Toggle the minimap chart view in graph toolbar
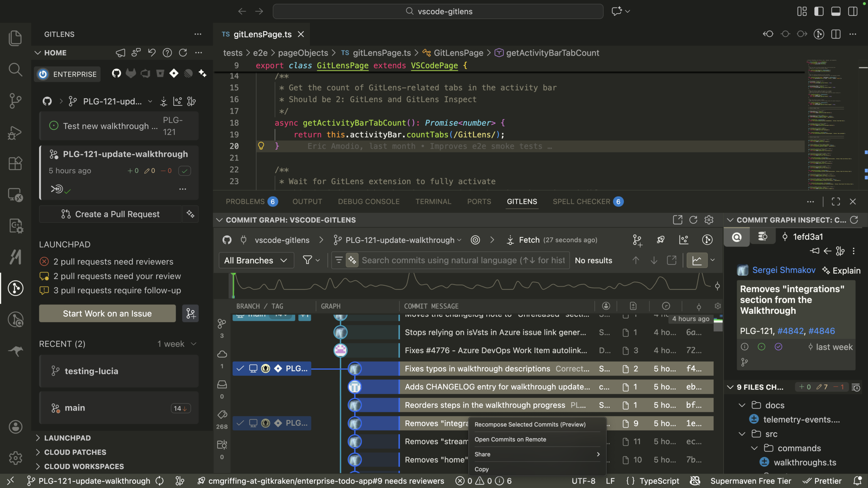The image size is (868, 488). 697,260
